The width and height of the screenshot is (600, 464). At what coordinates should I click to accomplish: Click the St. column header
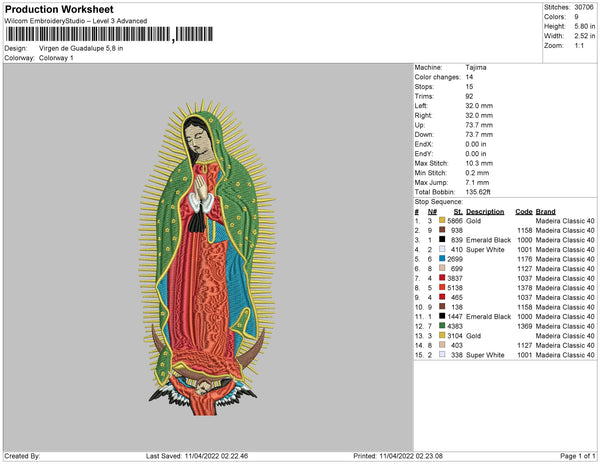click(x=458, y=212)
